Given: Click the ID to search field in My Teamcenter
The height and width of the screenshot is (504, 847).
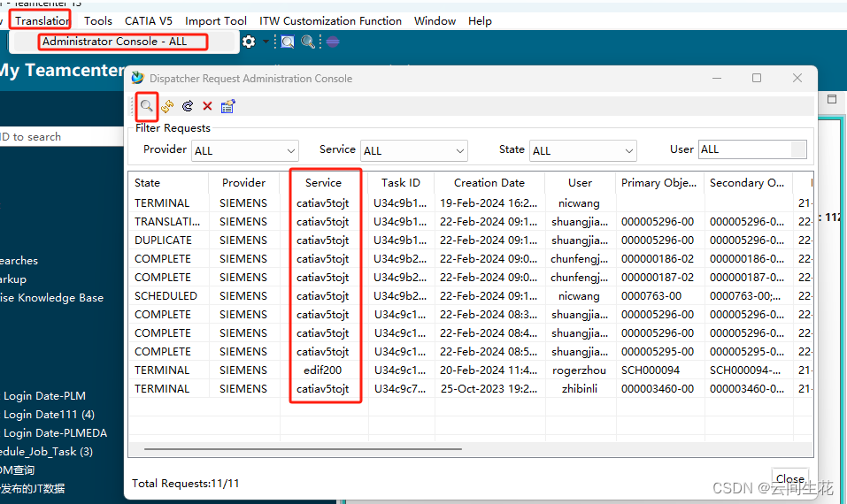Looking at the screenshot, I should (x=62, y=136).
